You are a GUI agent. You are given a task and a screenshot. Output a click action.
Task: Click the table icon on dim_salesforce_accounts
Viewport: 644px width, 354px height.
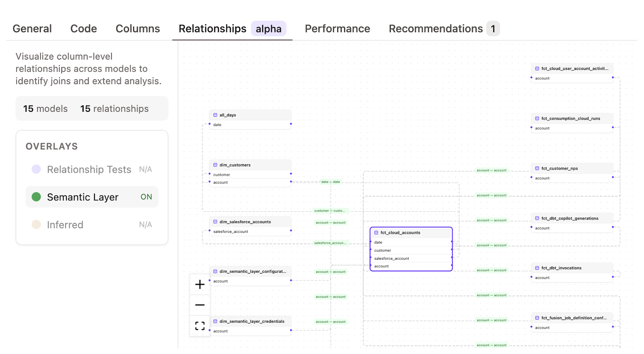click(x=215, y=222)
